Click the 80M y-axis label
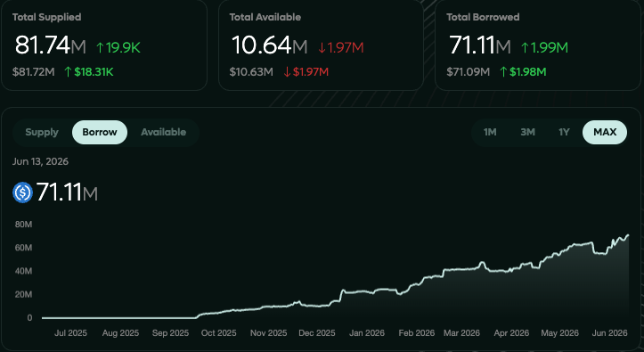The height and width of the screenshot is (352, 644). [23, 225]
